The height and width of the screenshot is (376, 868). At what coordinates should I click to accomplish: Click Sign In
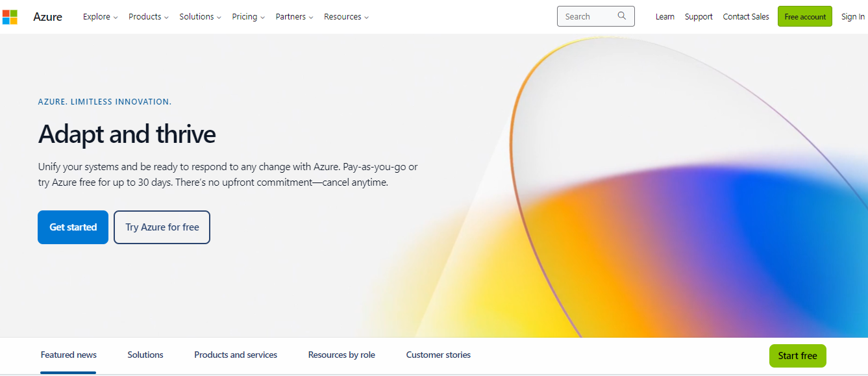point(853,17)
